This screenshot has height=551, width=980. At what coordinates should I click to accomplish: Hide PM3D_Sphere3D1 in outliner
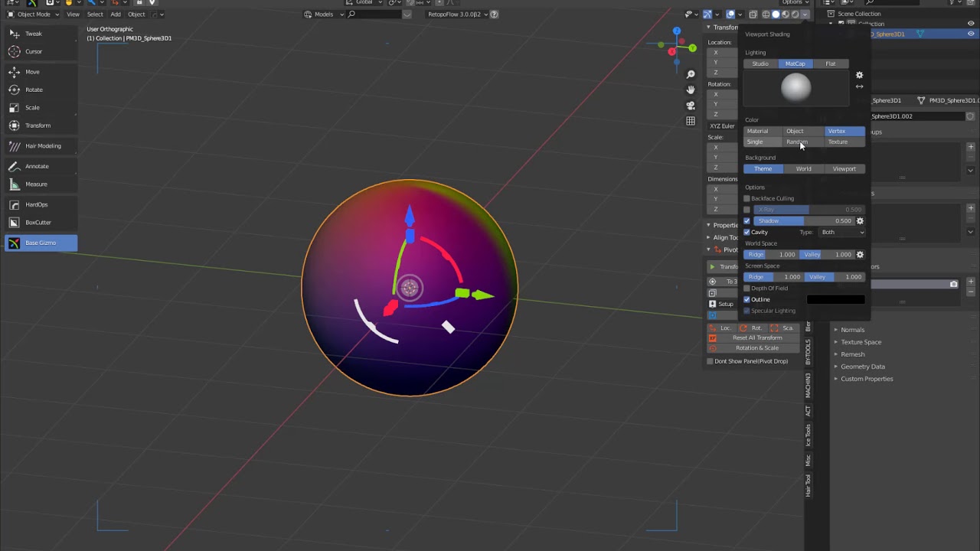coord(971,34)
